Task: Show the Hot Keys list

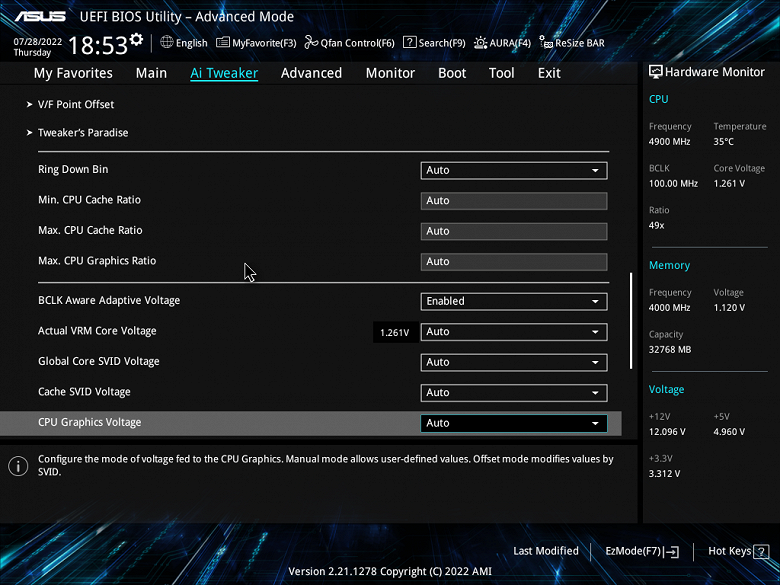Action: [x=738, y=551]
